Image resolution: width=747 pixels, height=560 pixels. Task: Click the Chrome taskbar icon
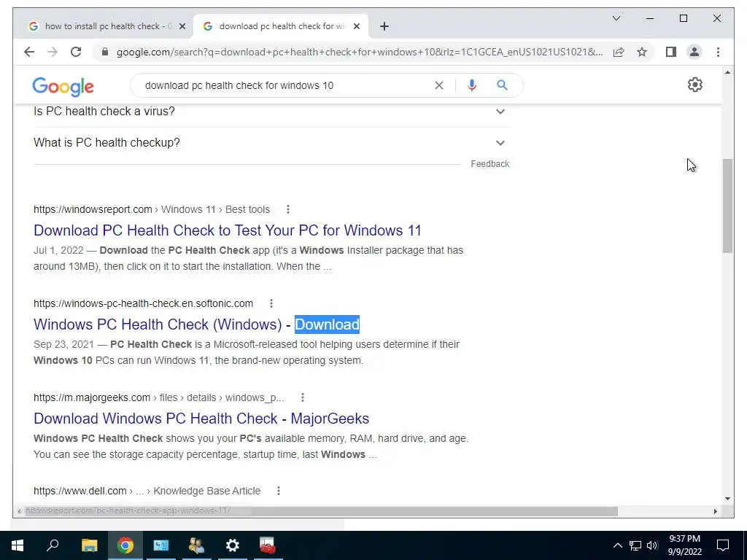[x=125, y=545]
